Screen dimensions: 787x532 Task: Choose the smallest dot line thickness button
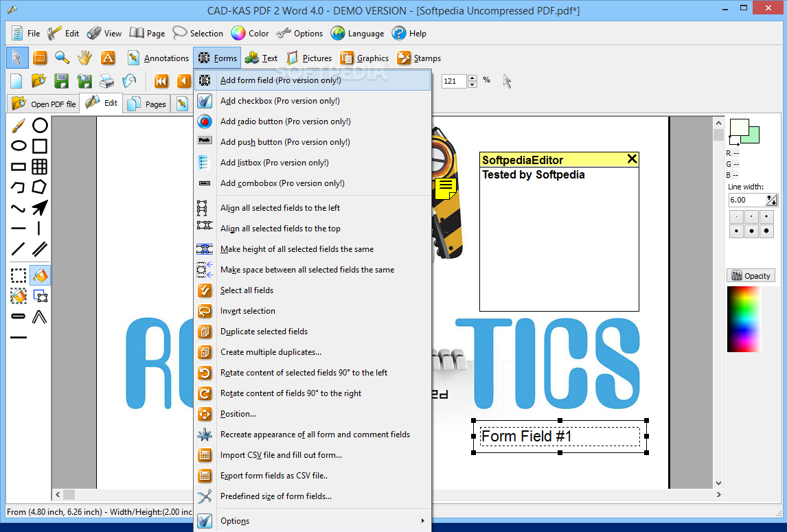point(736,217)
